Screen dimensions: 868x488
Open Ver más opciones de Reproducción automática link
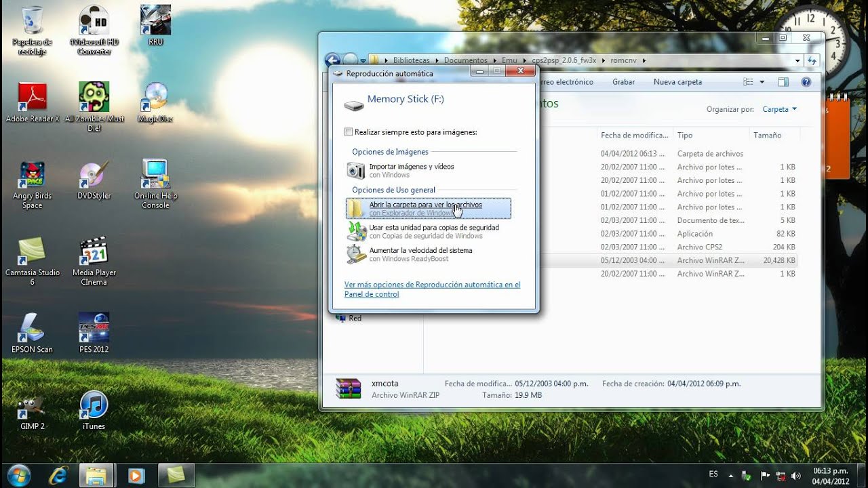click(x=432, y=289)
